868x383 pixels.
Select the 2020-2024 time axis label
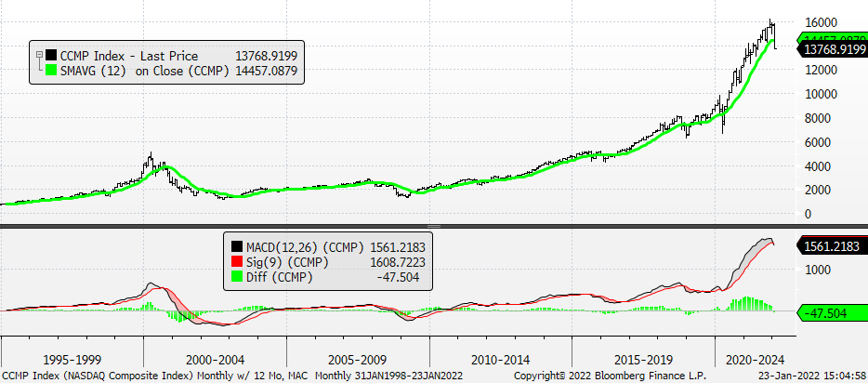(755, 360)
